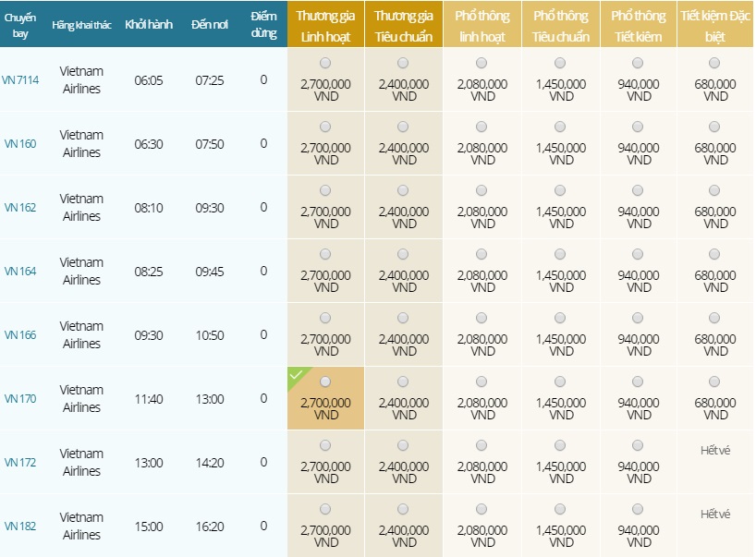Click the Thương gia Linh hoạt column header
Screen dimensions: 756x557
(325, 25)
